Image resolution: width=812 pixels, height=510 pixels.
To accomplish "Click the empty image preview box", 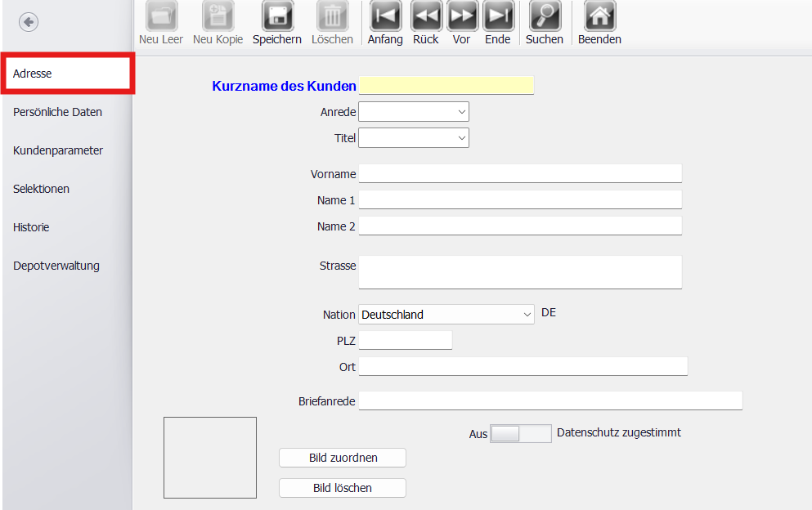I will point(209,457).
